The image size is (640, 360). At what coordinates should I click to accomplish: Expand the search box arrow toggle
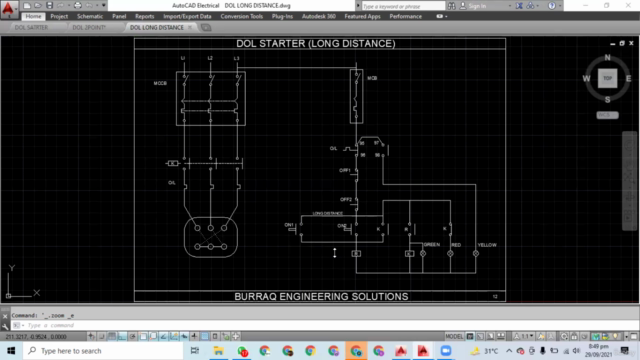pyautogui.click(x=358, y=6)
